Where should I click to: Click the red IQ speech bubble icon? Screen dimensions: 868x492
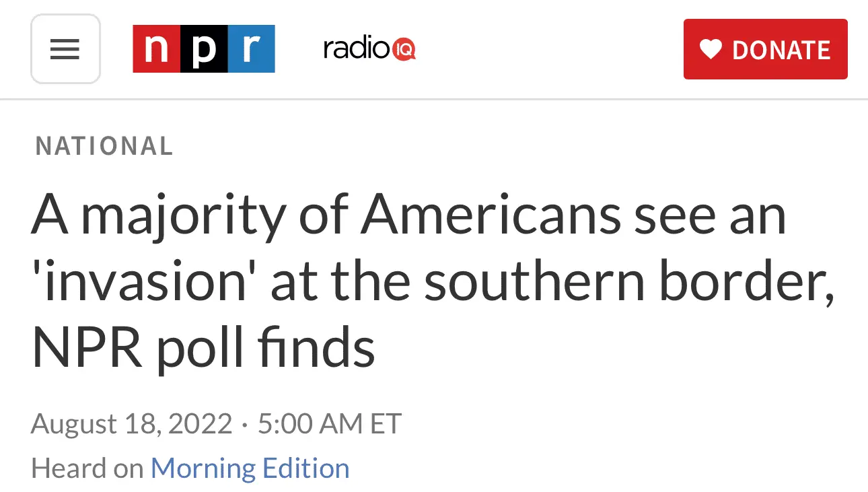[x=404, y=49]
